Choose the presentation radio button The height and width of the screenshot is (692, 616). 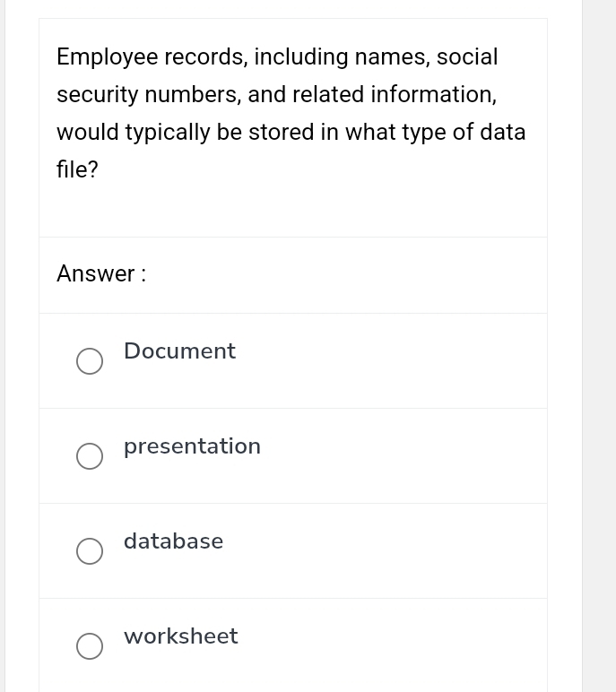pyautogui.click(x=90, y=456)
